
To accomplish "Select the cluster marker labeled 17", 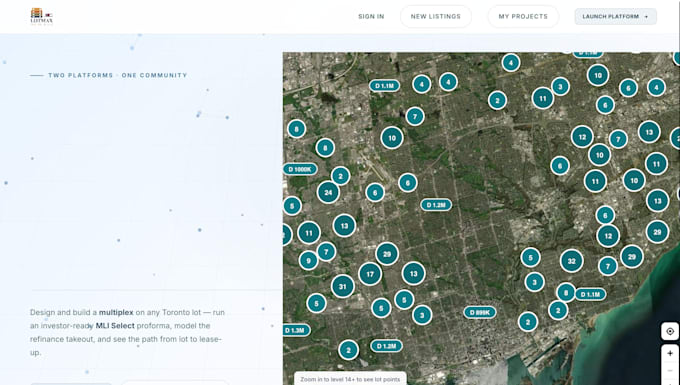I will tap(370, 274).
